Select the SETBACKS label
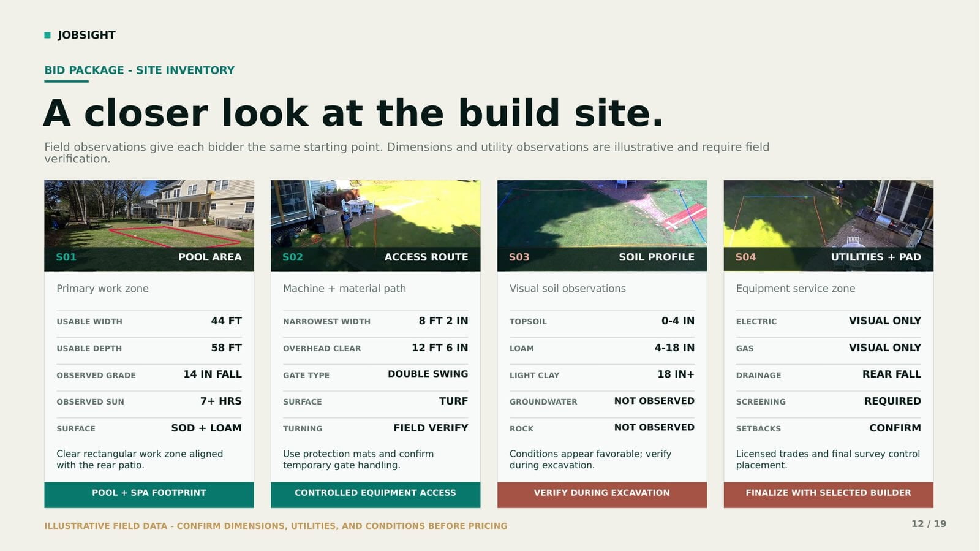The width and height of the screenshot is (980, 551). click(x=758, y=428)
